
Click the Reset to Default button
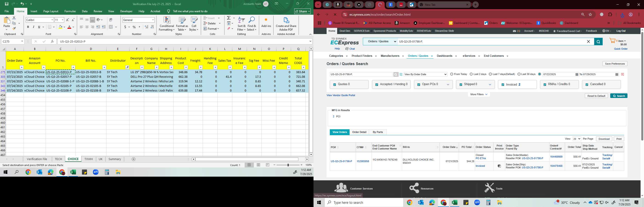tap(596, 96)
